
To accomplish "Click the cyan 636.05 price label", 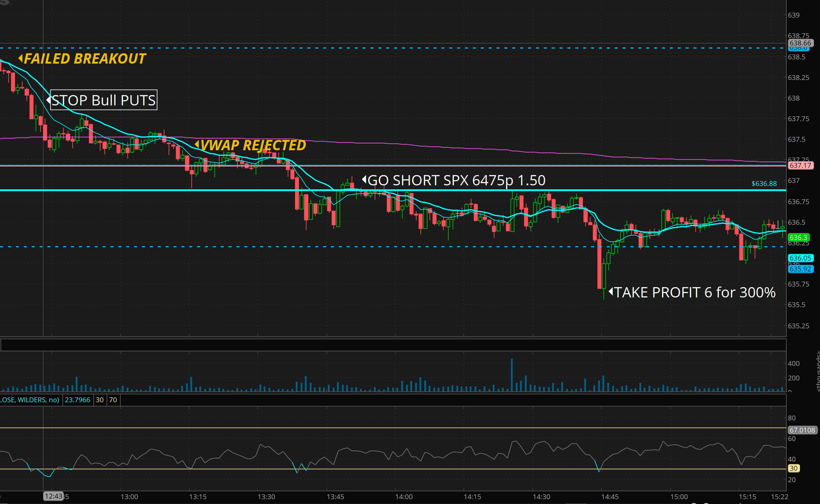I will 800,258.
